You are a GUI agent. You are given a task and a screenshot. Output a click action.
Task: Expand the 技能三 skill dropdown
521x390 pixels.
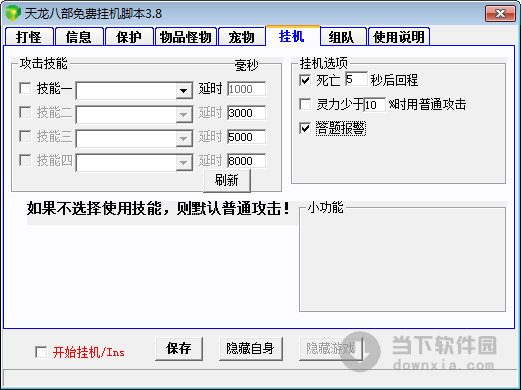pyautogui.click(x=184, y=138)
